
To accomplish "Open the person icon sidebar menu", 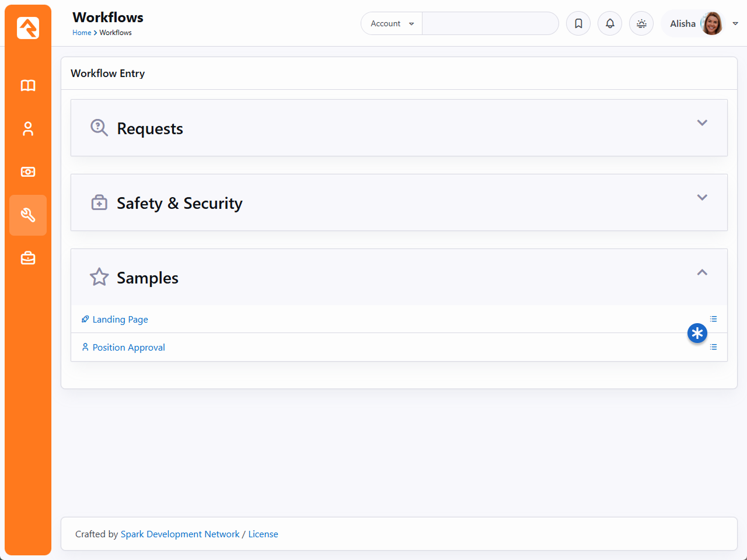I will [x=28, y=129].
